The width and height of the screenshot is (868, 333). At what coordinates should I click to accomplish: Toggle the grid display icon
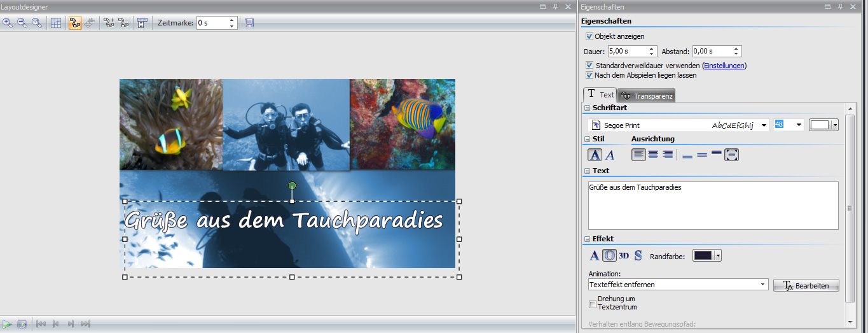(56, 23)
